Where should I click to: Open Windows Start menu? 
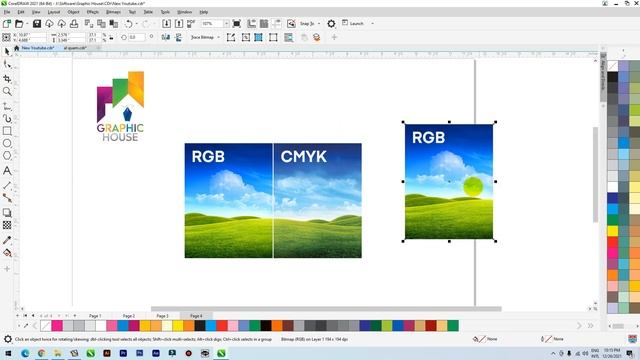tap(8, 353)
